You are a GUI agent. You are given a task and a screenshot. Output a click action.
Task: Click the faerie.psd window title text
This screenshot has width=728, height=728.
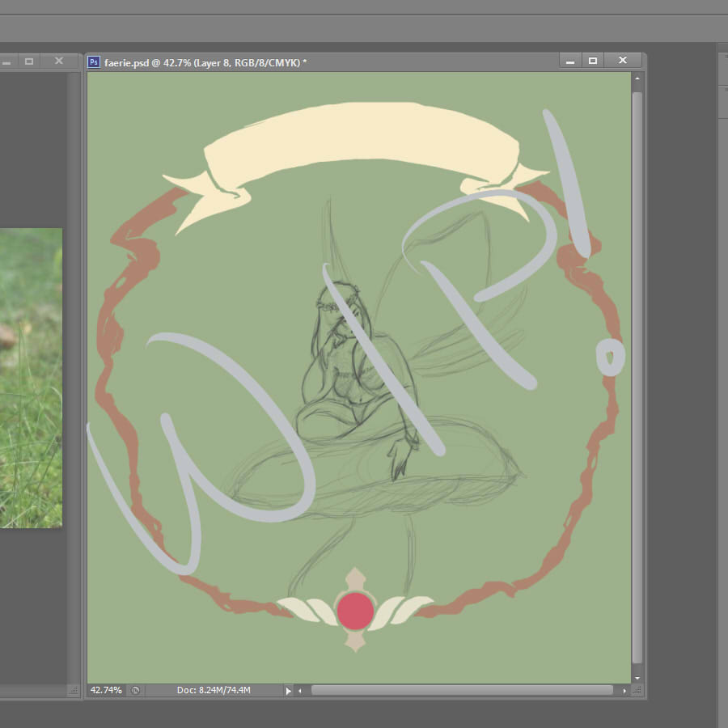[205, 62]
